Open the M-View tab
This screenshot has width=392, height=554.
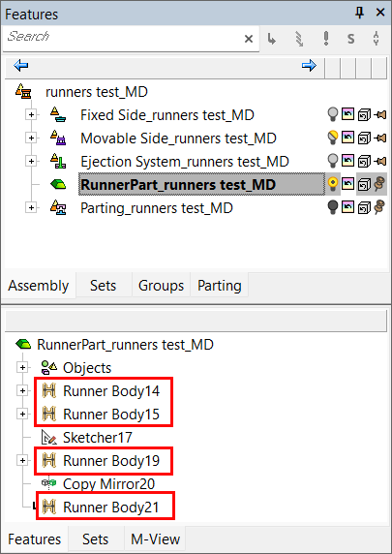point(156,539)
